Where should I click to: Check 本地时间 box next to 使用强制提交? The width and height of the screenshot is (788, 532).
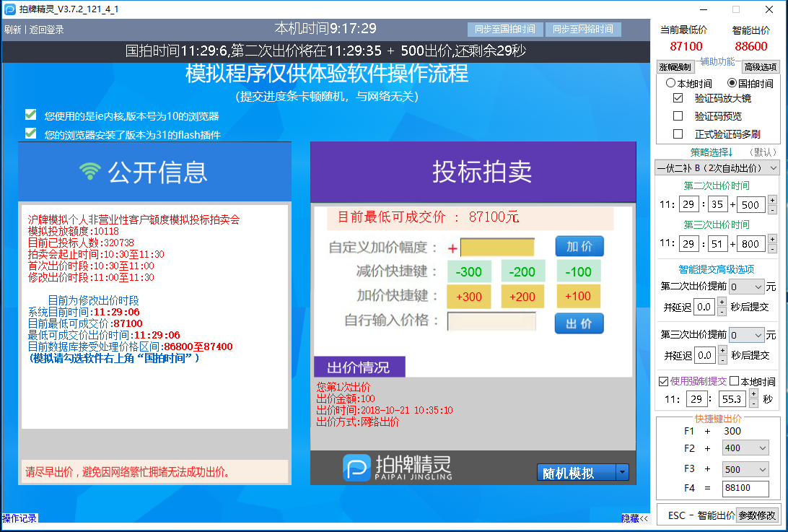point(734,381)
